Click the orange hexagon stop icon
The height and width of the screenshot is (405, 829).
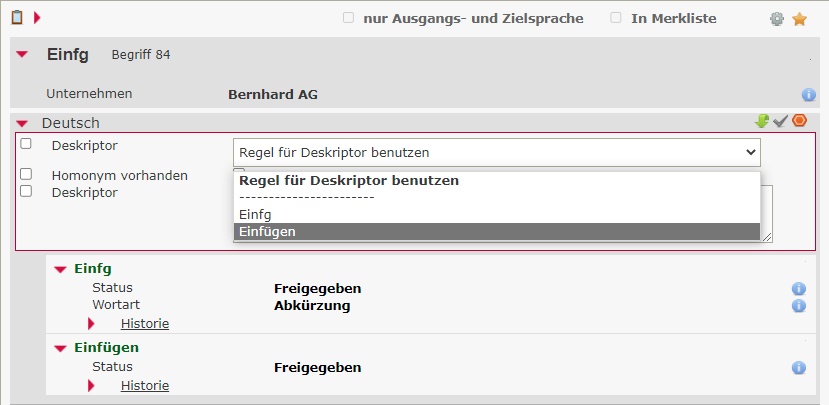coord(799,121)
